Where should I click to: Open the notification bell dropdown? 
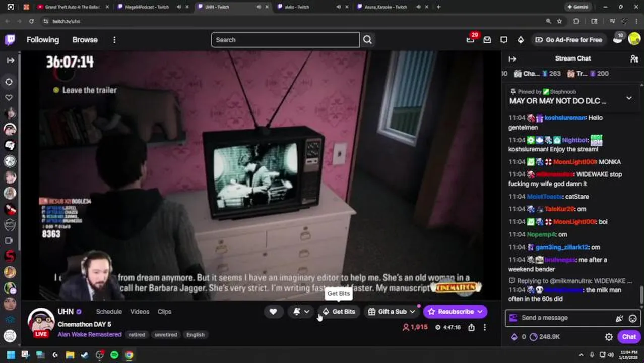click(x=301, y=312)
